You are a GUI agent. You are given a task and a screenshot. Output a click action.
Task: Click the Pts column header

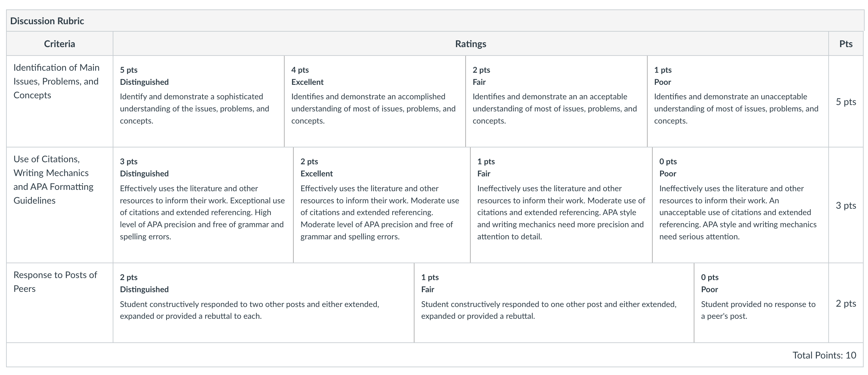tap(846, 44)
